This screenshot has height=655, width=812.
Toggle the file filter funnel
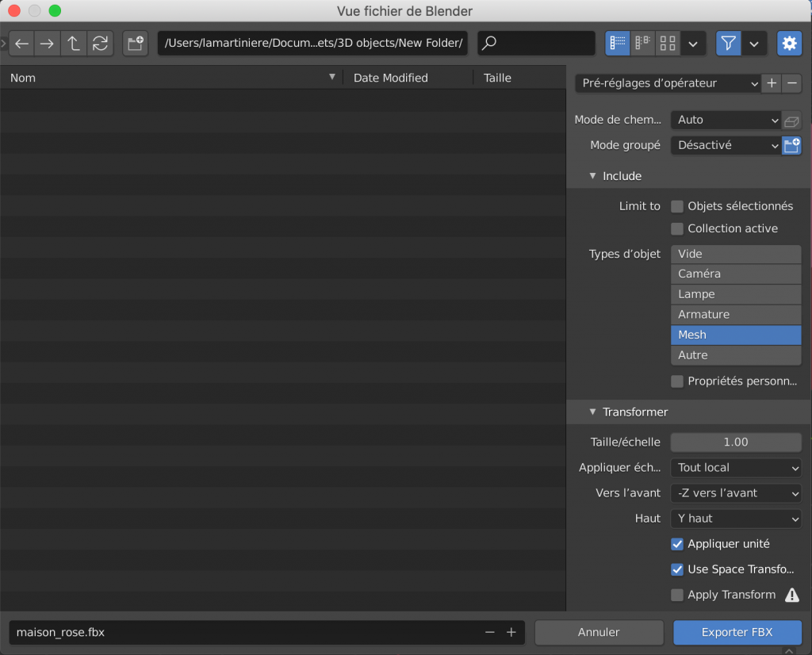728,44
